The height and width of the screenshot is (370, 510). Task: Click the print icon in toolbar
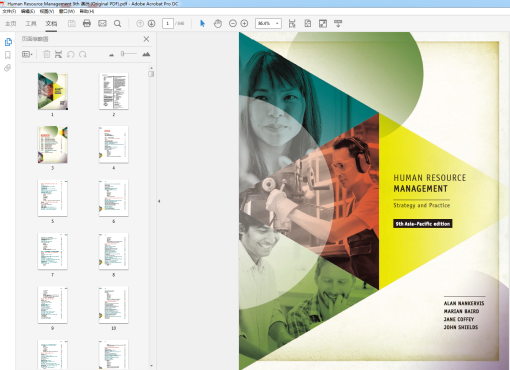[x=87, y=23]
